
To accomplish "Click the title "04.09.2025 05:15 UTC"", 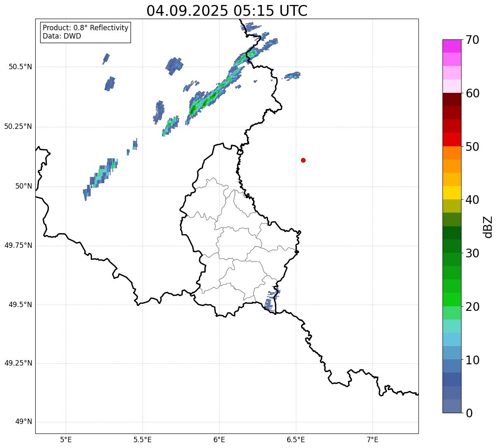I will pyautogui.click(x=227, y=10).
